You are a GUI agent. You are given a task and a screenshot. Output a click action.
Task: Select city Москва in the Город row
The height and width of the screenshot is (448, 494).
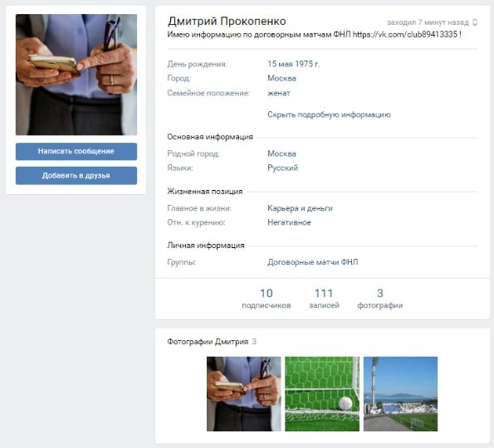(x=281, y=78)
